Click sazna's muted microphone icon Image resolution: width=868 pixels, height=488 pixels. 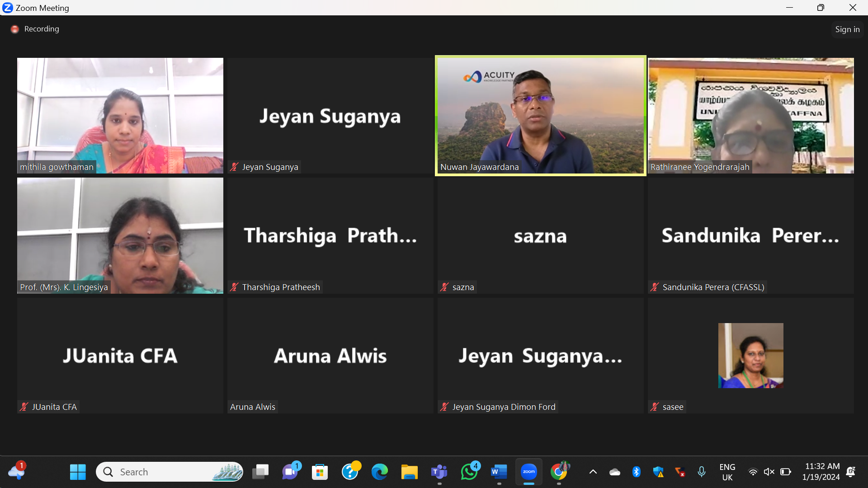444,287
